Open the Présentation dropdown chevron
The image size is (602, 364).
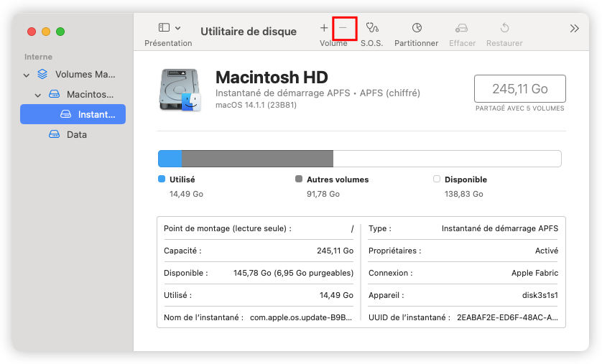click(177, 28)
